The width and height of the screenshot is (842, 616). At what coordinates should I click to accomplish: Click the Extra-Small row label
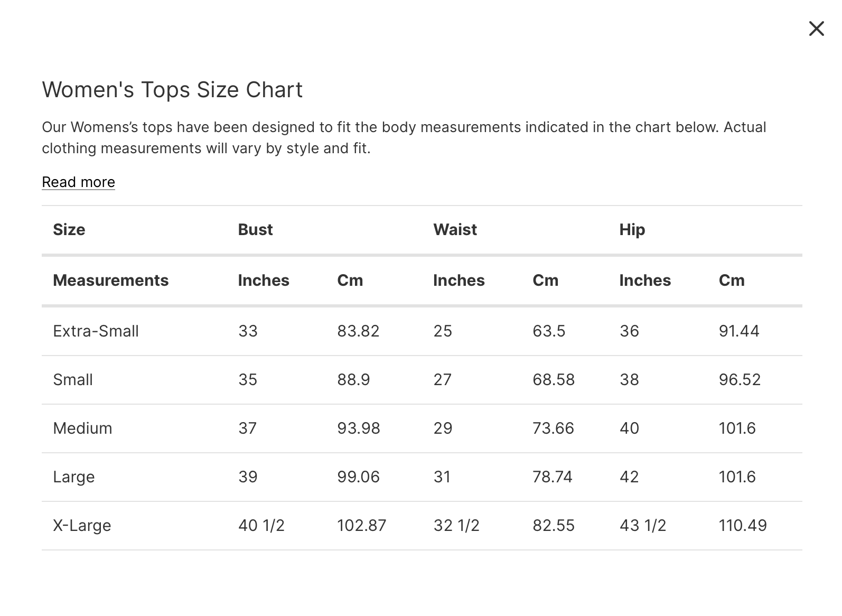tap(96, 331)
